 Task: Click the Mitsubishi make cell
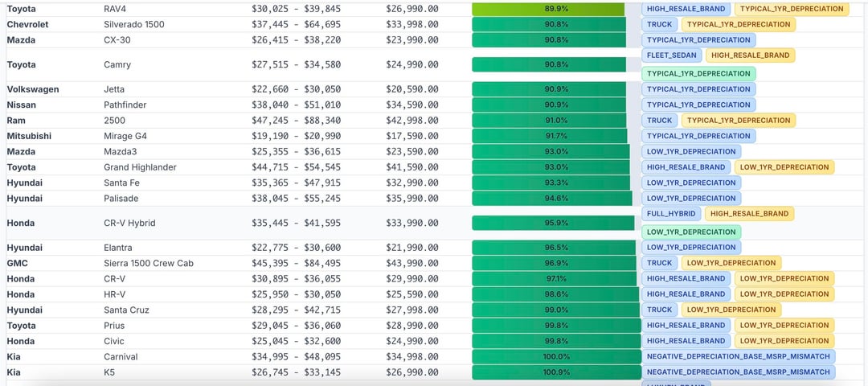click(x=29, y=136)
